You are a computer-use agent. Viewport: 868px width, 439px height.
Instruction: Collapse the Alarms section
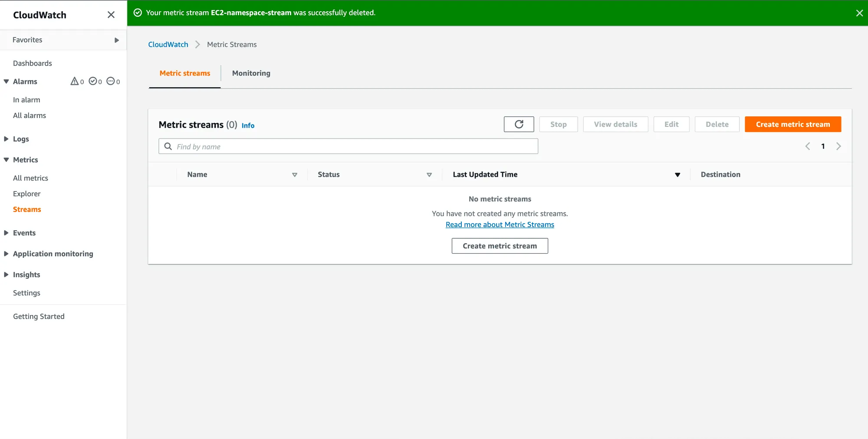[6, 81]
